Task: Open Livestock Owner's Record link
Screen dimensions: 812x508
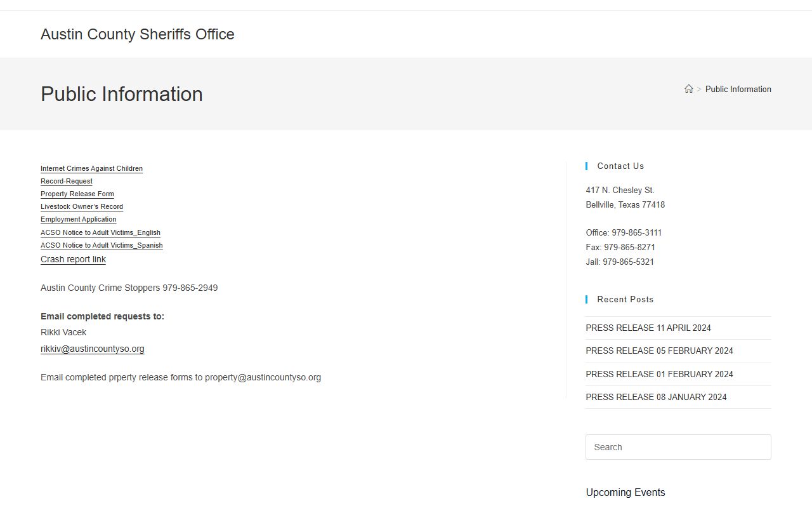Action: [x=82, y=206]
